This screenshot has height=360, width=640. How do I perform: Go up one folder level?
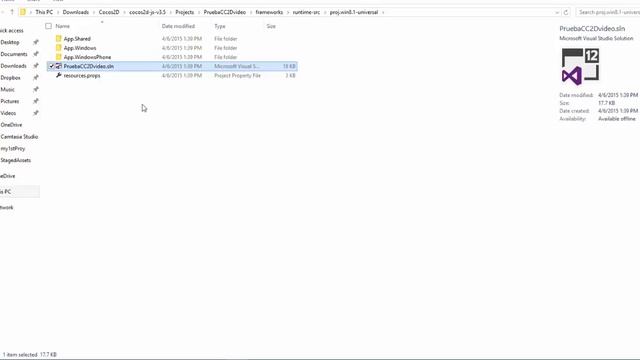12,12
